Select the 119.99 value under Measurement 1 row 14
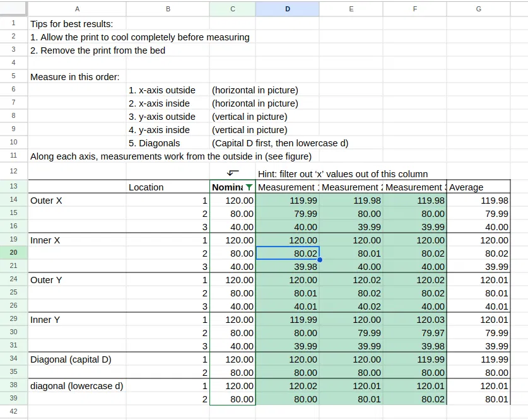This screenshot has height=420, width=528. pos(288,201)
